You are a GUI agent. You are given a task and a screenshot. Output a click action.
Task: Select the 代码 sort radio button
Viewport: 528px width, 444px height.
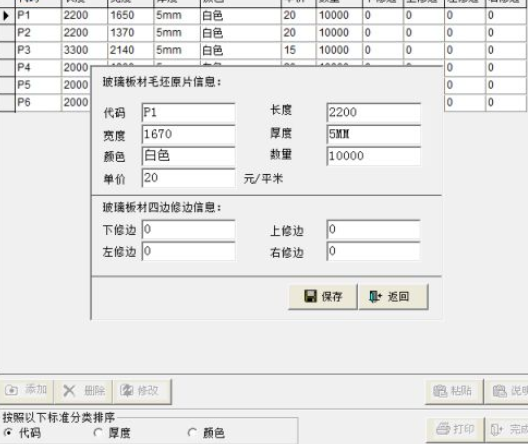click(7, 432)
